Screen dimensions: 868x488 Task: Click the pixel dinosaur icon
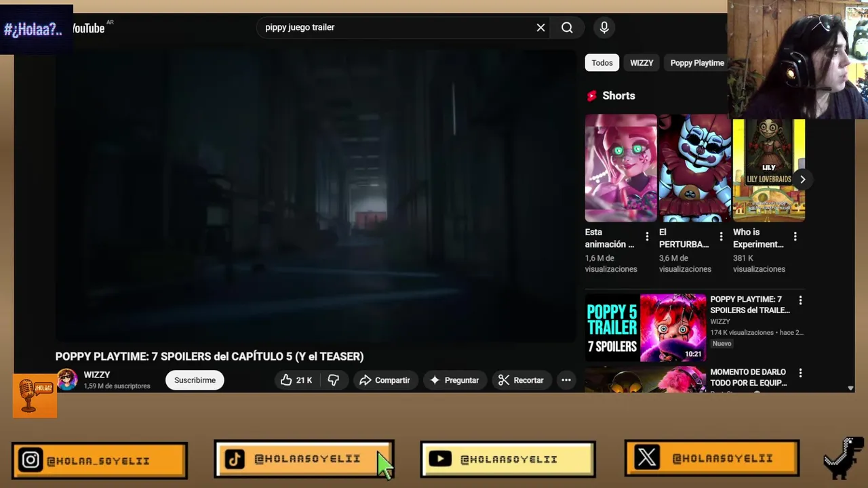coord(844,459)
